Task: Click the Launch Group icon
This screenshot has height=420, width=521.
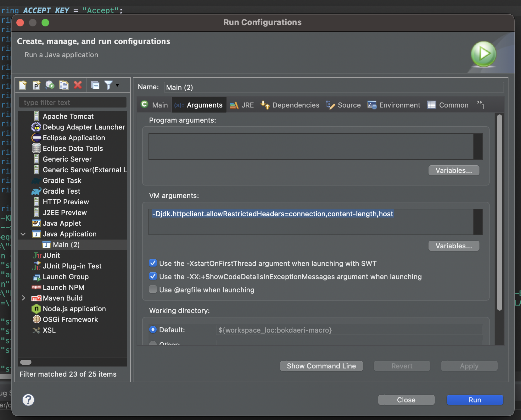Action: coord(37,277)
